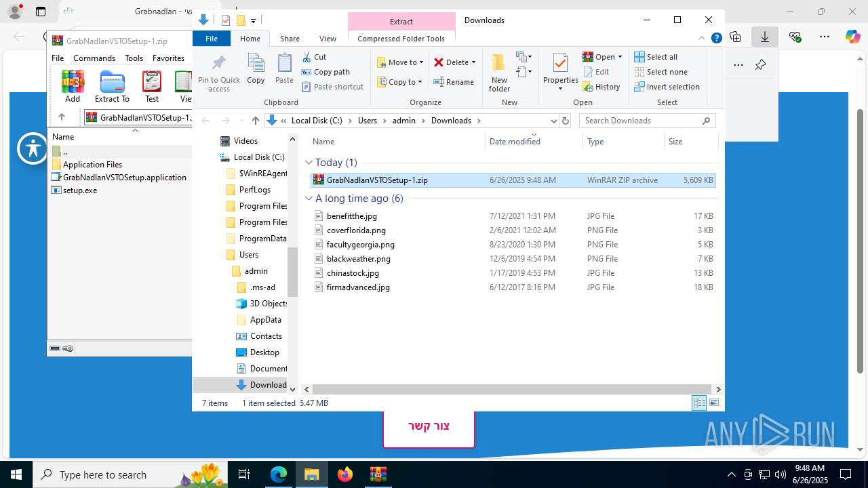868x488 pixels.
Task: Click Edit in Open group
Action: [x=595, y=72]
